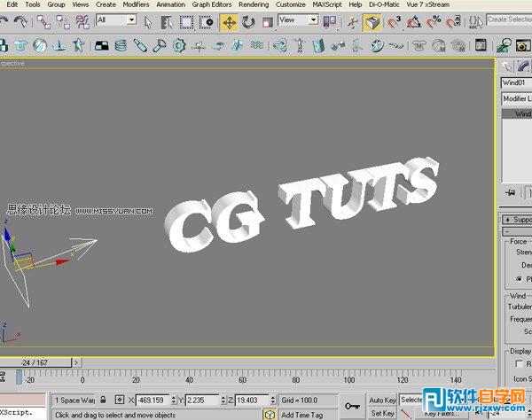Click the large key Set Keys button

[x=352, y=406]
